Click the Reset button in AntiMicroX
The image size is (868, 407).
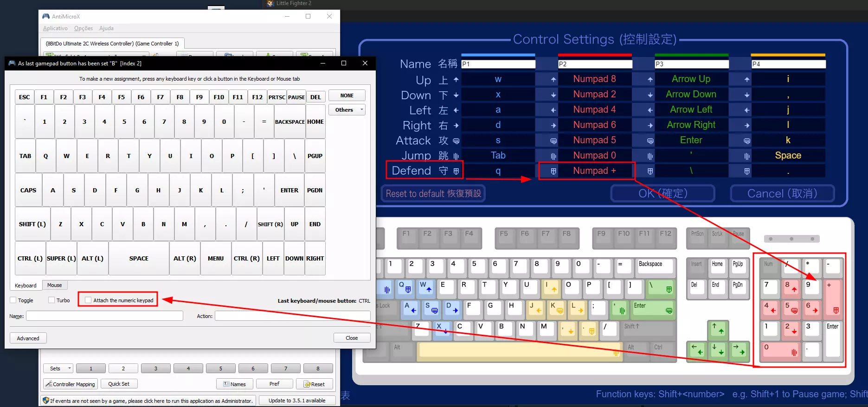315,384
